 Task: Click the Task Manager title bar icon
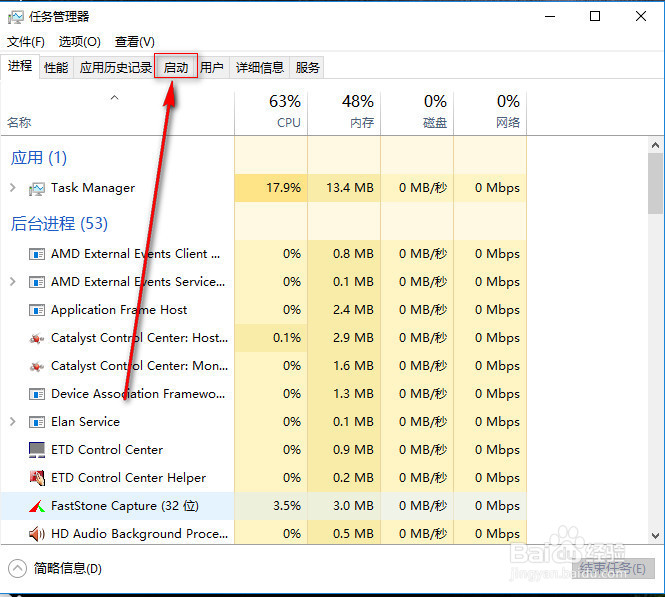(16, 17)
